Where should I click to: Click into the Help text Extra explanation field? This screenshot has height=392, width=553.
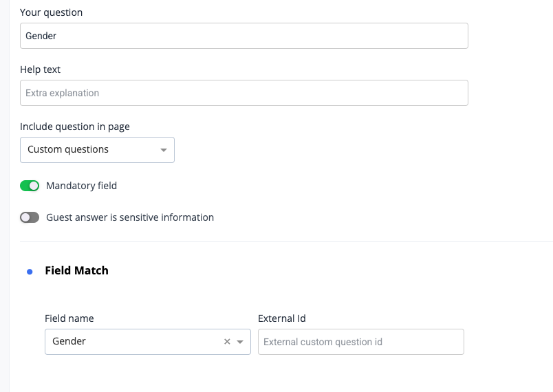pos(244,93)
